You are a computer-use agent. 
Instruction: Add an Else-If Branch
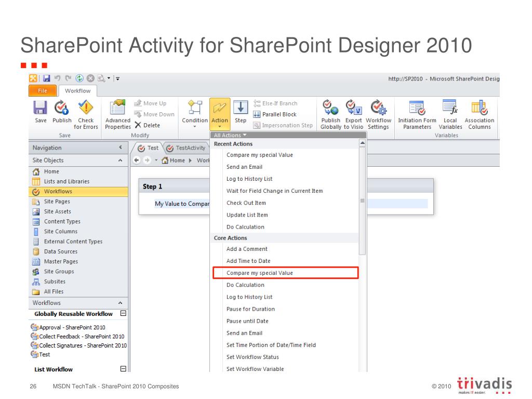pyautogui.click(x=275, y=103)
